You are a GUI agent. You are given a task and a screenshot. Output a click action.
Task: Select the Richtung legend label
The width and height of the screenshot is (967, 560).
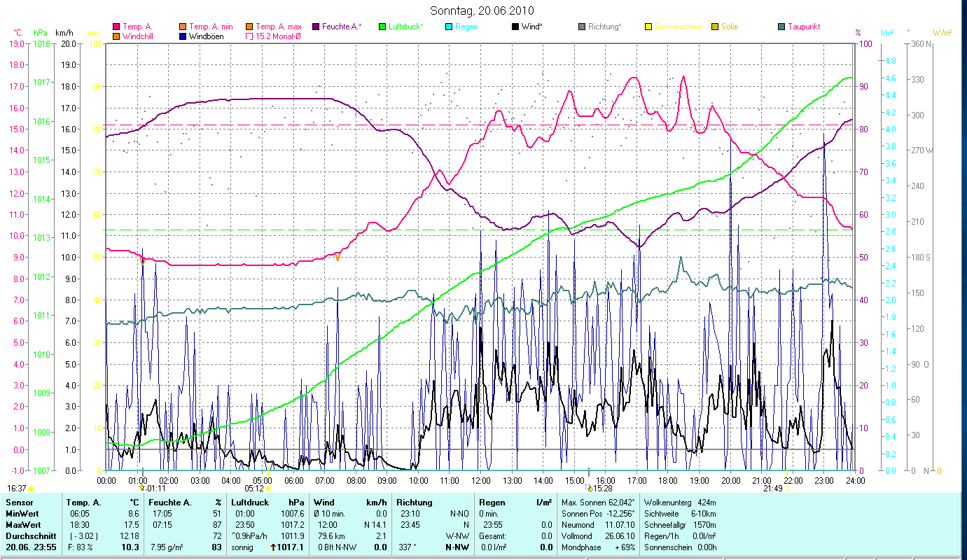604,27
